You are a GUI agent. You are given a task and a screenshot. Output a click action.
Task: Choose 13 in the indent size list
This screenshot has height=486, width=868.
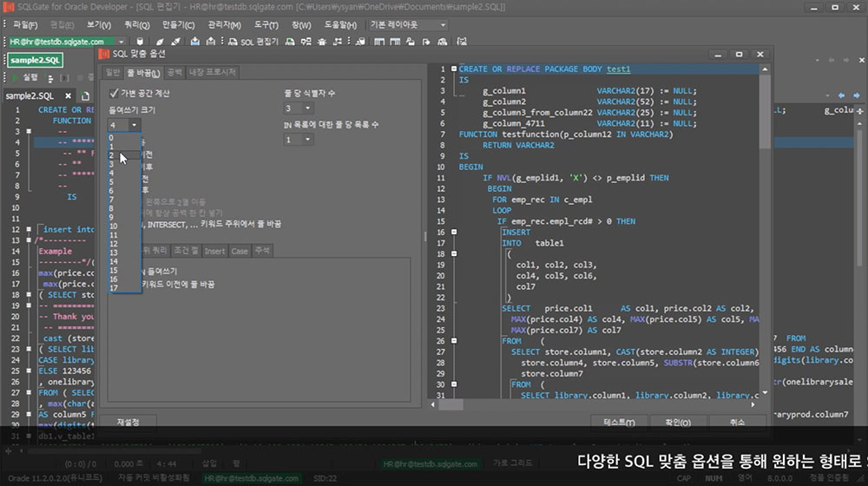click(124, 253)
